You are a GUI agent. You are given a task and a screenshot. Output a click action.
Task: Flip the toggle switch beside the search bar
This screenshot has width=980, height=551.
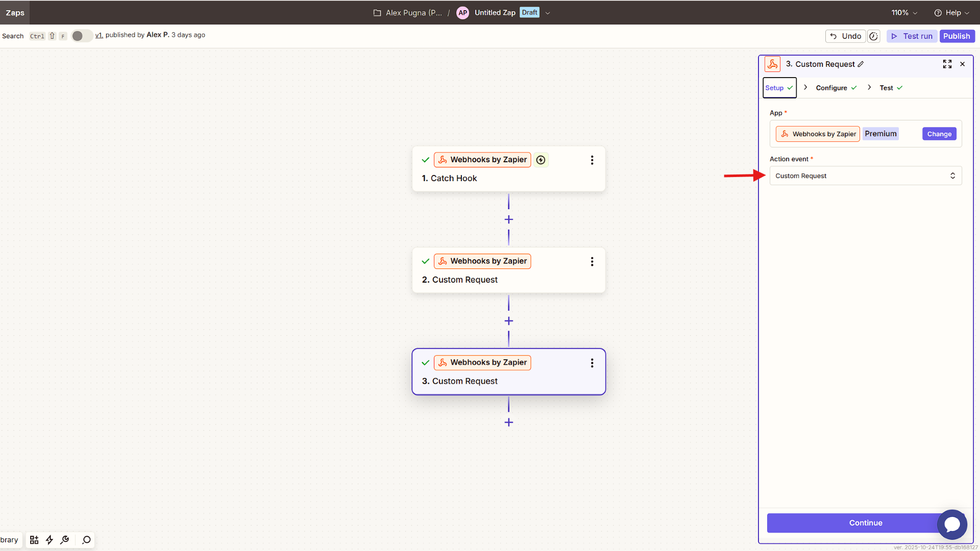81,36
